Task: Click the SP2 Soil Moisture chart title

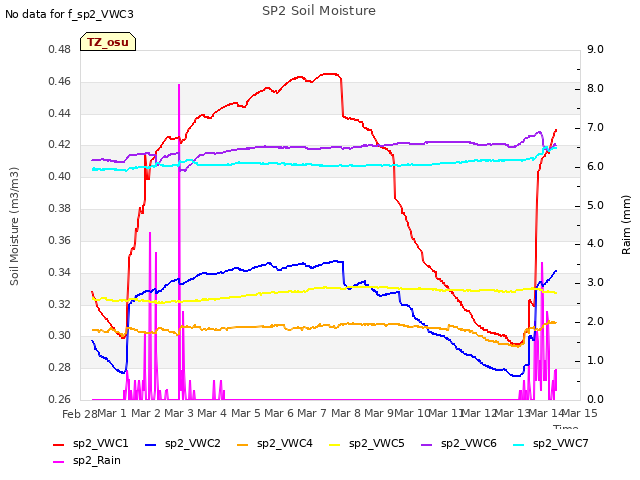Action: point(319,11)
